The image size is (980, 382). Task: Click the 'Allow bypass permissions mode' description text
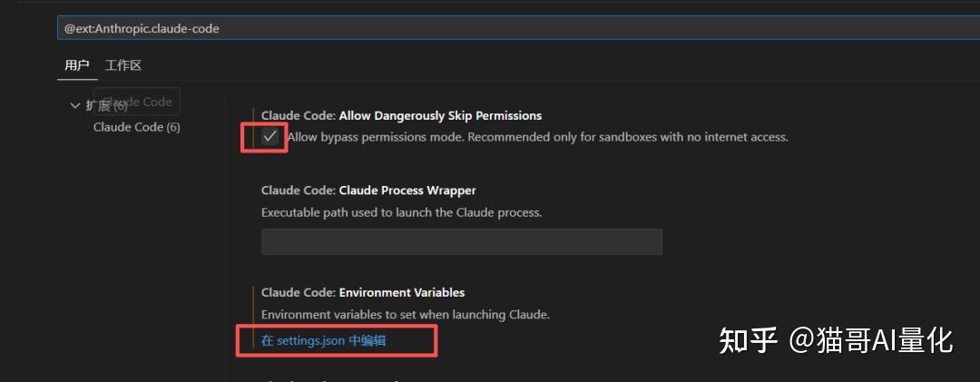[537, 137]
